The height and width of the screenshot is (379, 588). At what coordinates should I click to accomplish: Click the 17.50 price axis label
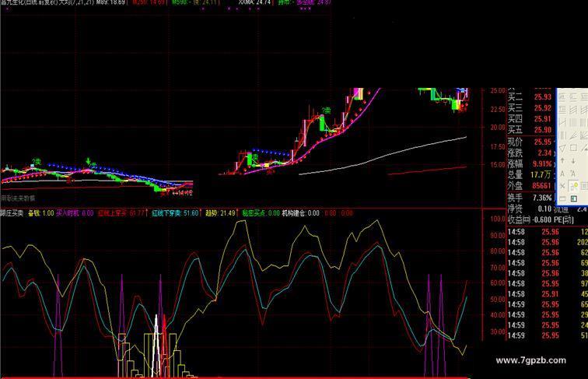[x=498, y=147]
